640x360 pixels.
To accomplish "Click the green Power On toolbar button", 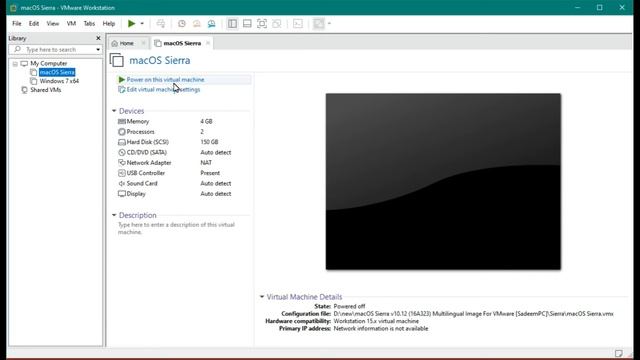I will point(131,24).
